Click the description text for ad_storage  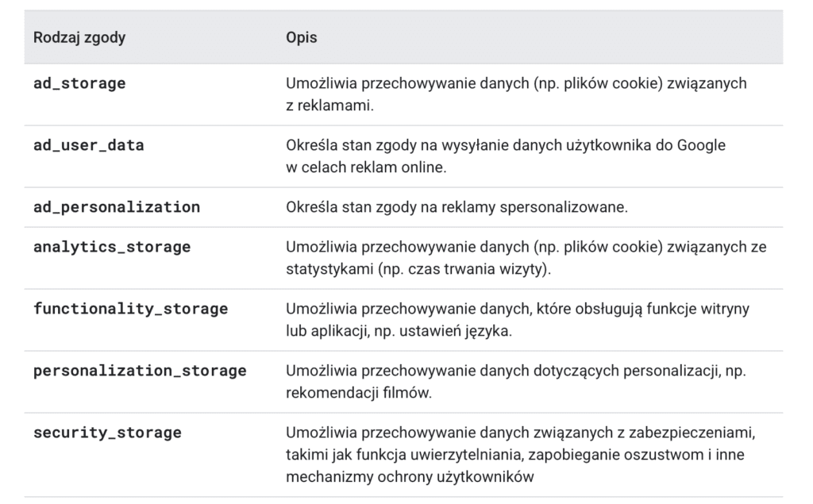[x=516, y=83]
